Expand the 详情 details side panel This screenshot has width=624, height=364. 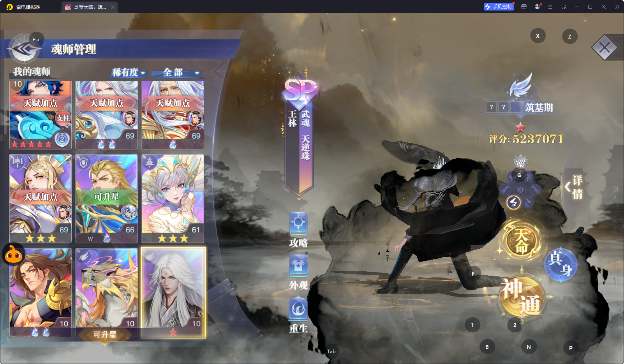point(574,187)
